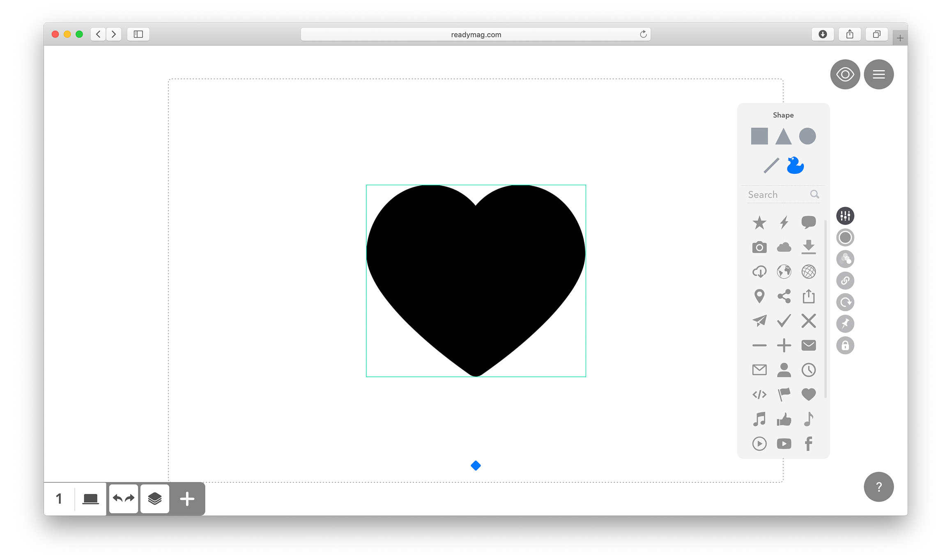Image resolution: width=952 pixels, height=560 pixels.
Task: Select the heart icon in the icon grid
Action: coord(808,394)
